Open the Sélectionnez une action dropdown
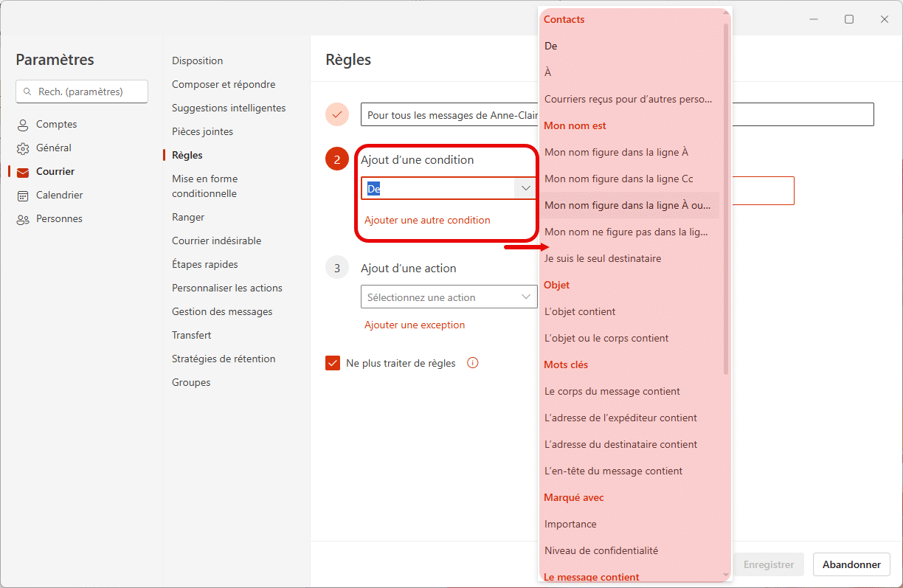Viewport: 903px width, 588px height. pyautogui.click(x=449, y=297)
